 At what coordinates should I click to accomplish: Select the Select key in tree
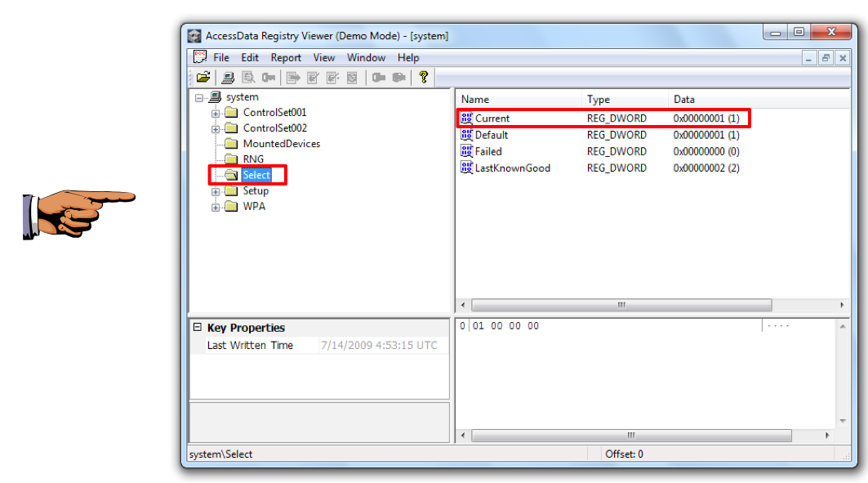tap(256, 175)
